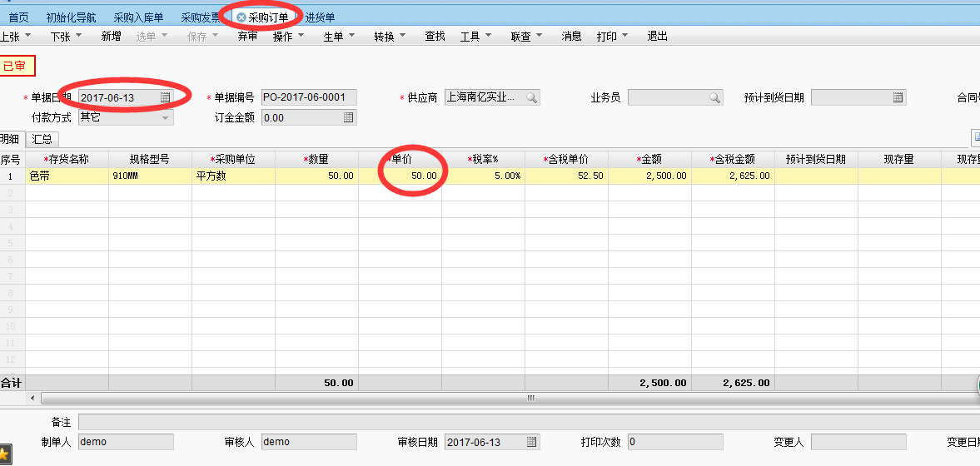Open calendar icon beside 审核日期
980x466 pixels.
click(531, 442)
